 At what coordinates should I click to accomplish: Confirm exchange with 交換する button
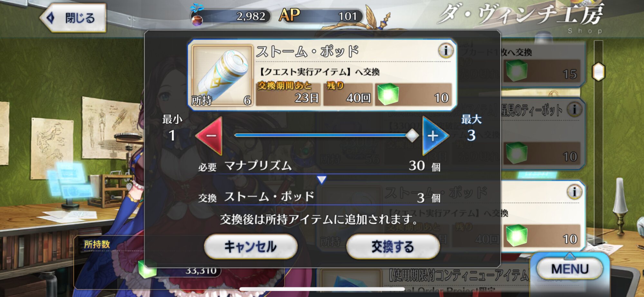coord(393,247)
